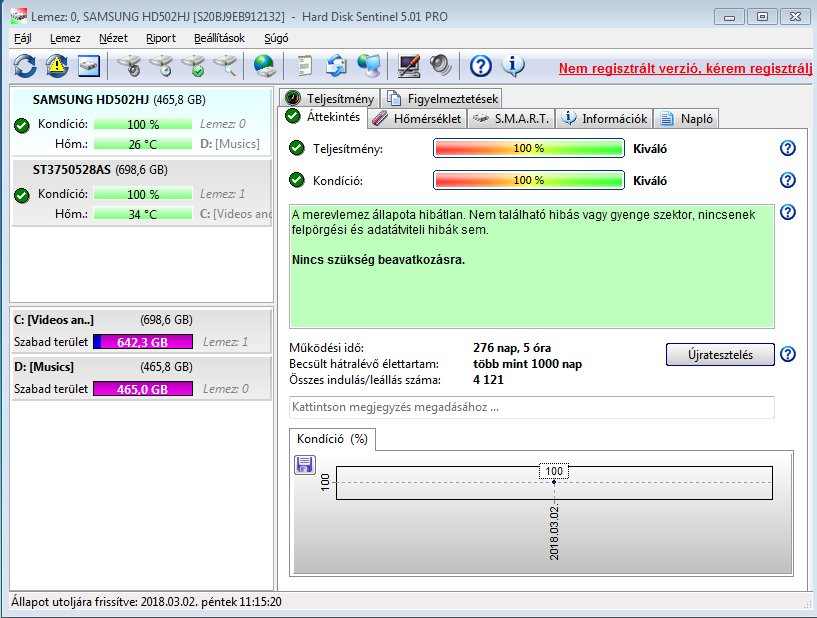
Task: Click the report document toolbar icon
Action: pos(304,66)
